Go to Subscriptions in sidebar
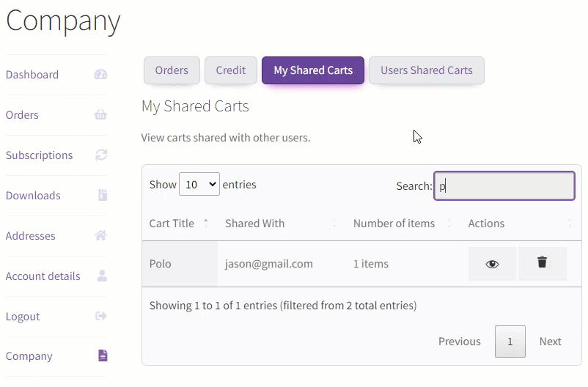This screenshot has width=588, height=387. (40, 155)
